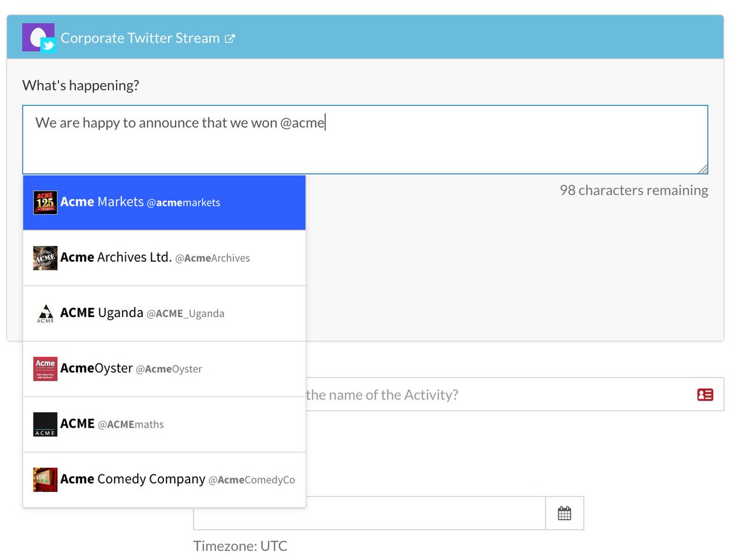This screenshot has width=729, height=560.
Task: Click the 'Timezone: UTC' text
Action: (x=240, y=545)
